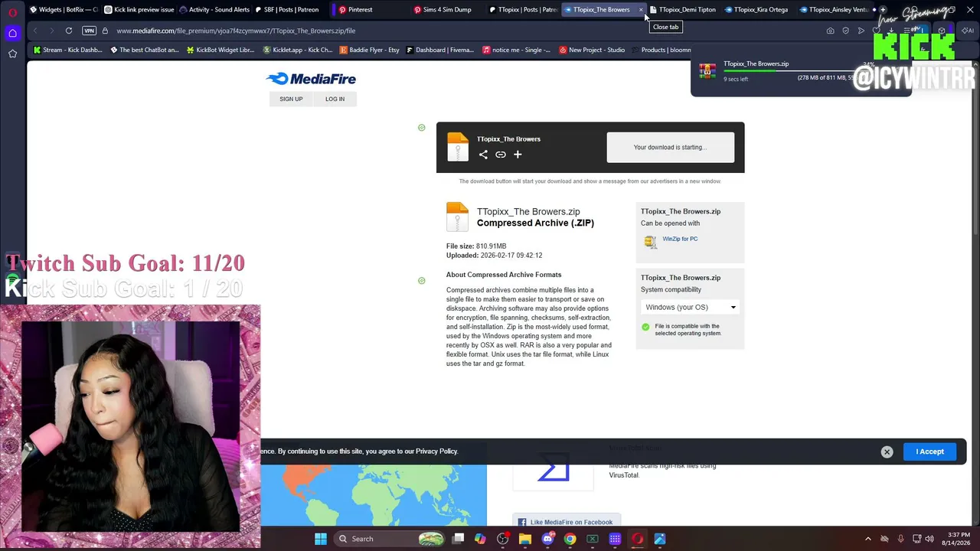Click Like MediaFire on Facebook
Viewport: 980px width, 551px height.
(x=567, y=522)
